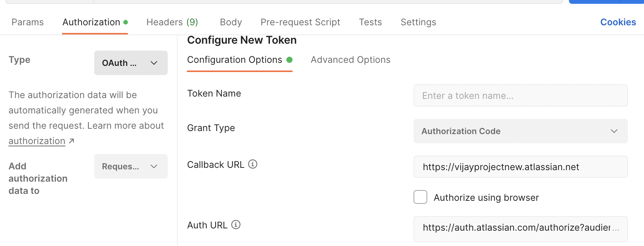Go to Pre-request Script tab
The height and width of the screenshot is (246, 644).
(300, 22)
